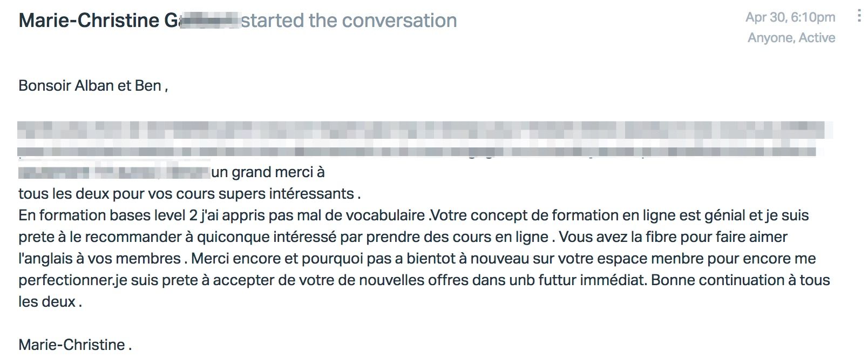Click the line starting 'perfectionner.je suis prete'
This screenshot has width=868, height=364.
(424, 280)
